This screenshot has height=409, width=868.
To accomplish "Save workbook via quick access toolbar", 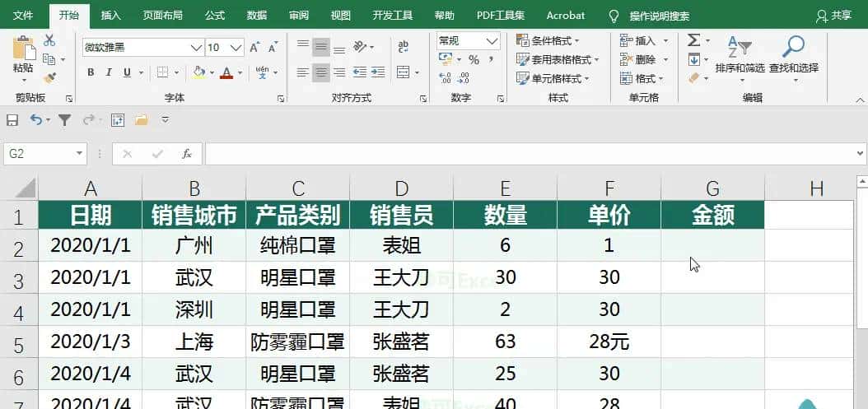I will point(12,119).
